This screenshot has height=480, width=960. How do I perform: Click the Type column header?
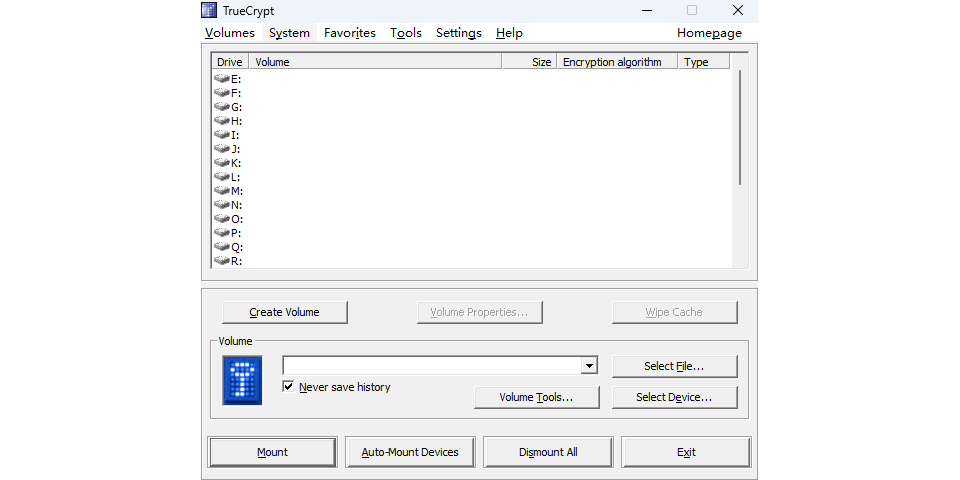[704, 62]
